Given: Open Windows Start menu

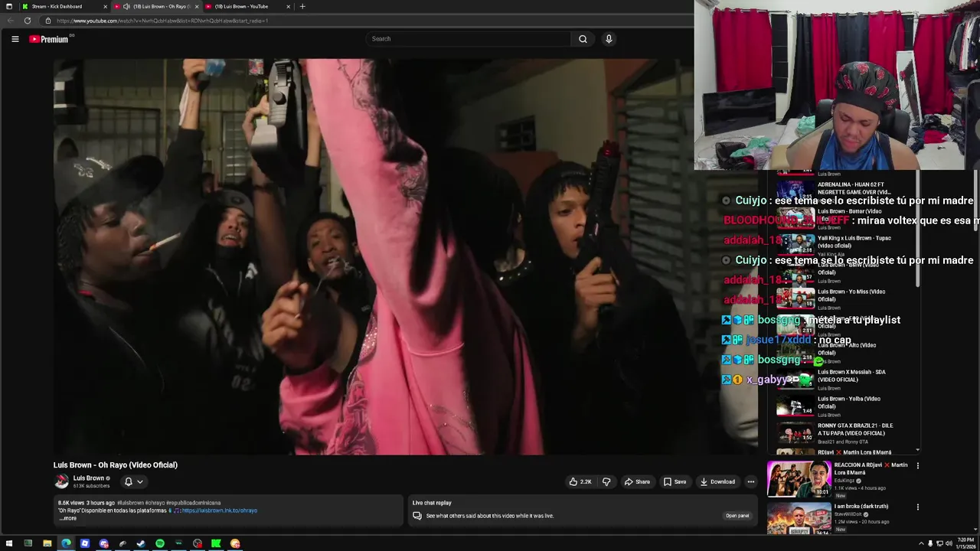Looking at the screenshot, I should [9, 543].
